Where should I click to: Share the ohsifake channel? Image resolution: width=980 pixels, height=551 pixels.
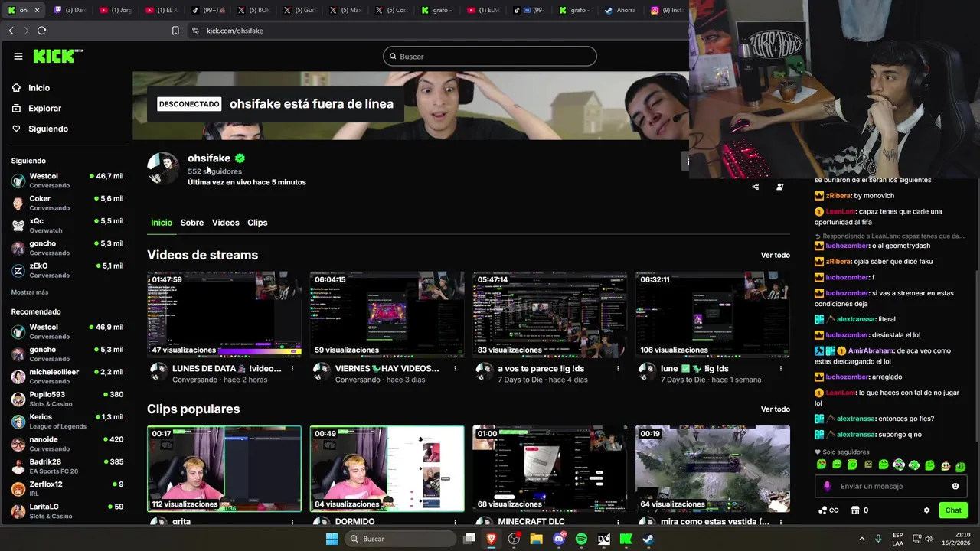(x=756, y=187)
